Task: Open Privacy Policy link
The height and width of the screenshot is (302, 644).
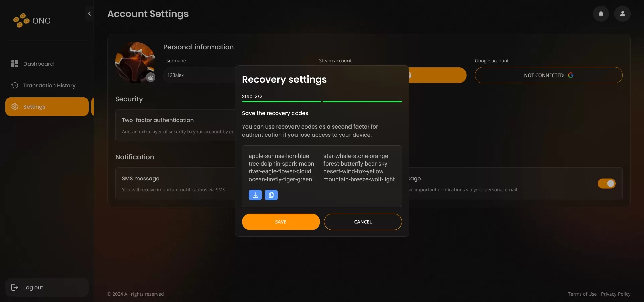Action: click(615, 294)
